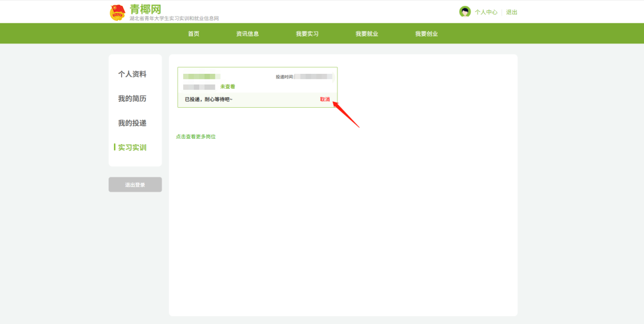The width and height of the screenshot is (644, 324).
Task: Click the 退出 link in the header
Action: pyautogui.click(x=512, y=12)
